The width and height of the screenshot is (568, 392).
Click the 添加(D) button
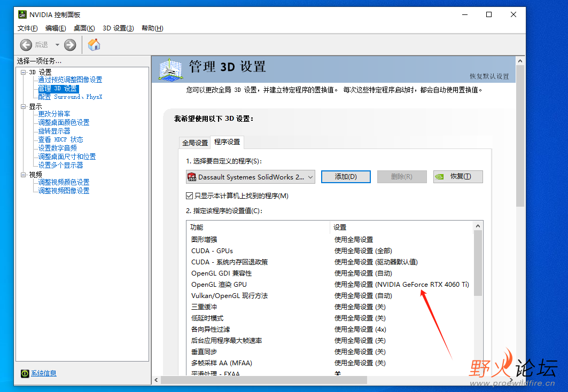point(346,177)
